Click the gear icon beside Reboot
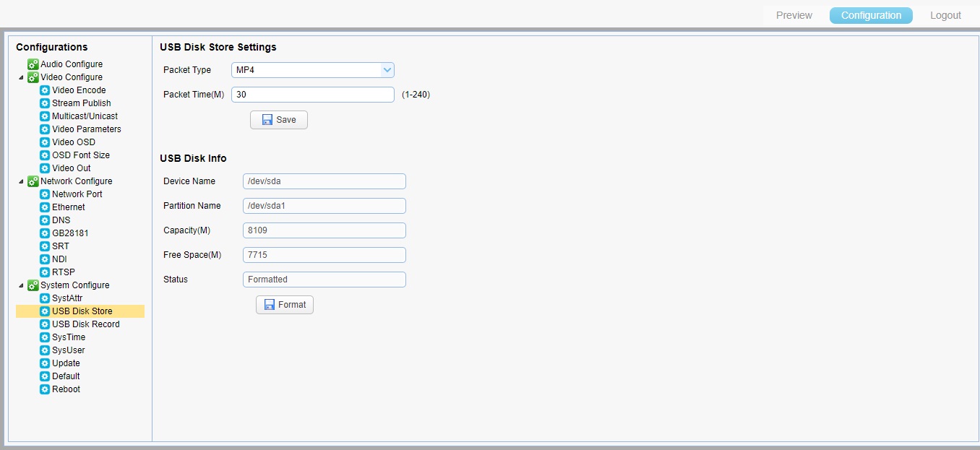 point(45,389)
